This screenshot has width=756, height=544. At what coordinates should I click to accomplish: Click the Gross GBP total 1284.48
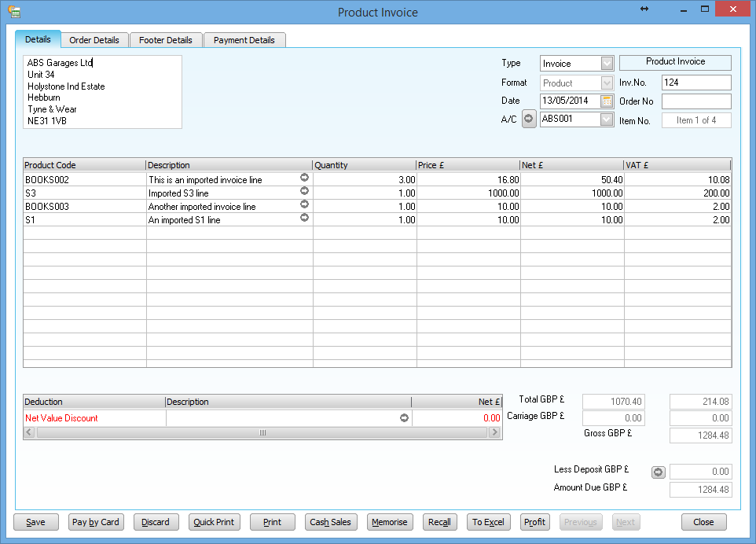tap(700, 436)
